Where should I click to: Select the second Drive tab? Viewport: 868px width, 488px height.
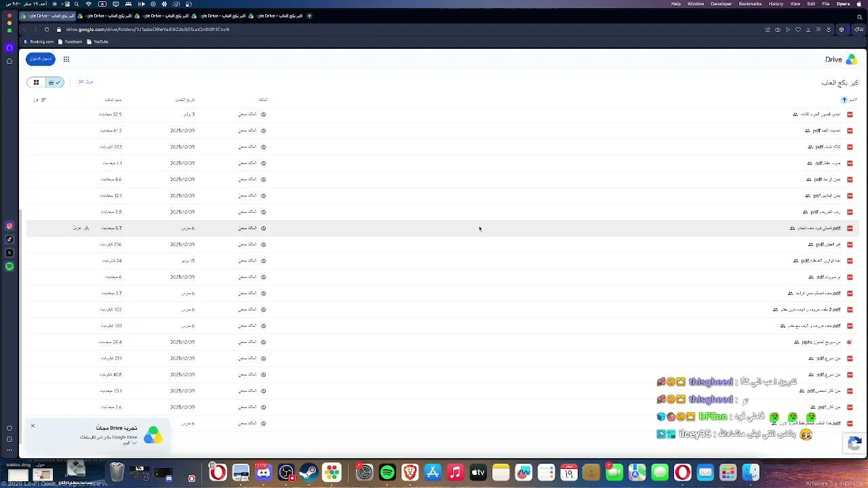click(104, 16)
